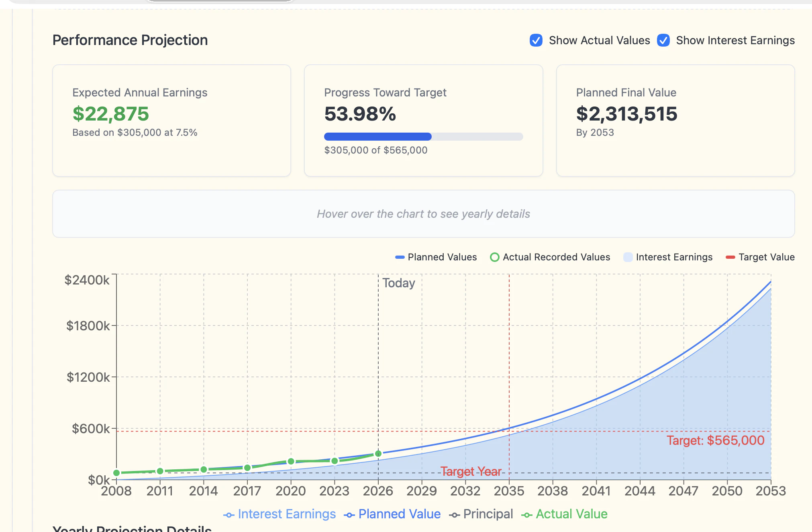Click the Today marker label on chart
812x532 pixels.
pyautogui.click(x=398, y=283)
